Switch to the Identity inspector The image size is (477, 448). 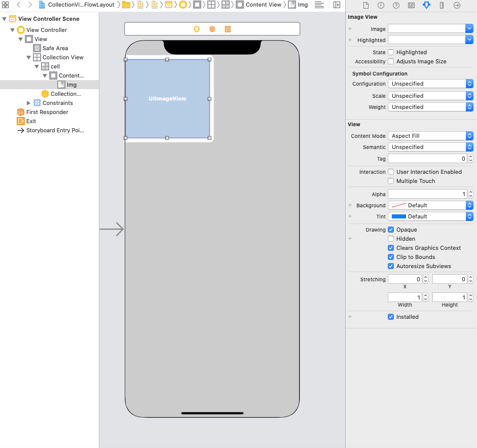coord(411,5)
